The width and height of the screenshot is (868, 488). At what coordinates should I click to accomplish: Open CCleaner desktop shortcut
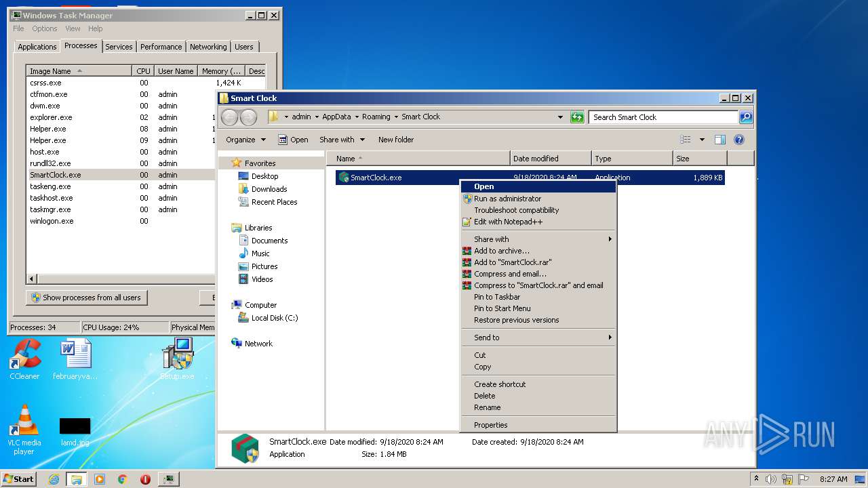click(x=24, y=359)
